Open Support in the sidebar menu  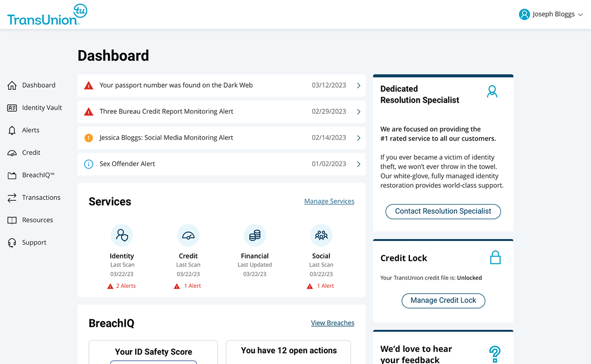pyautogui.click(x=34, y=243)
